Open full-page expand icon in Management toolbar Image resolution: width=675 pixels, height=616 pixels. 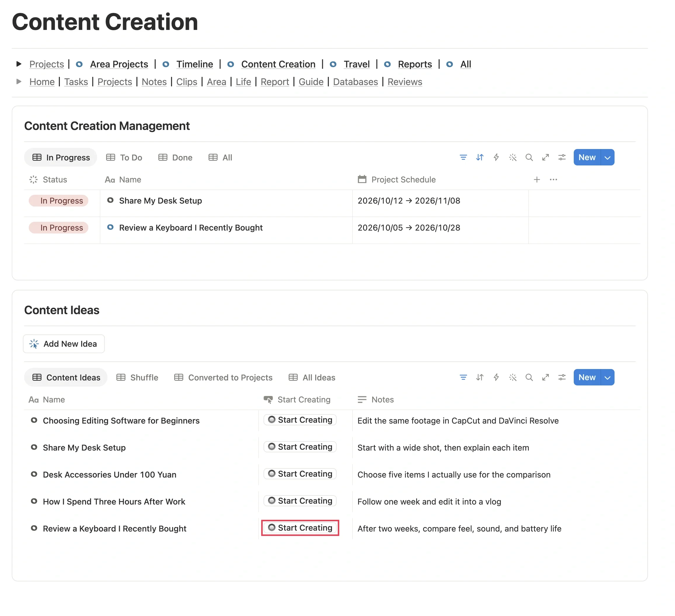click(545, 157)
